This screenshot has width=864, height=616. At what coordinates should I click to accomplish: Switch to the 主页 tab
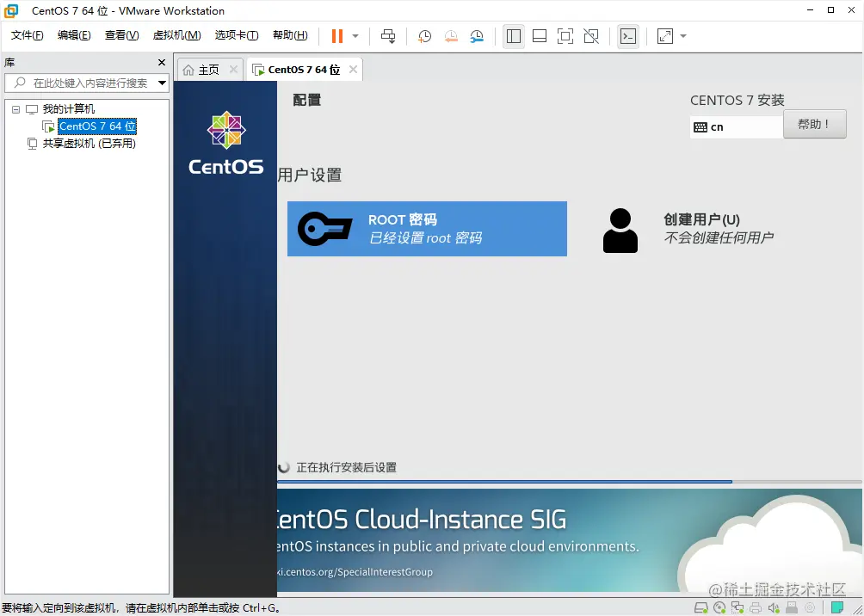tap(209, 70)
